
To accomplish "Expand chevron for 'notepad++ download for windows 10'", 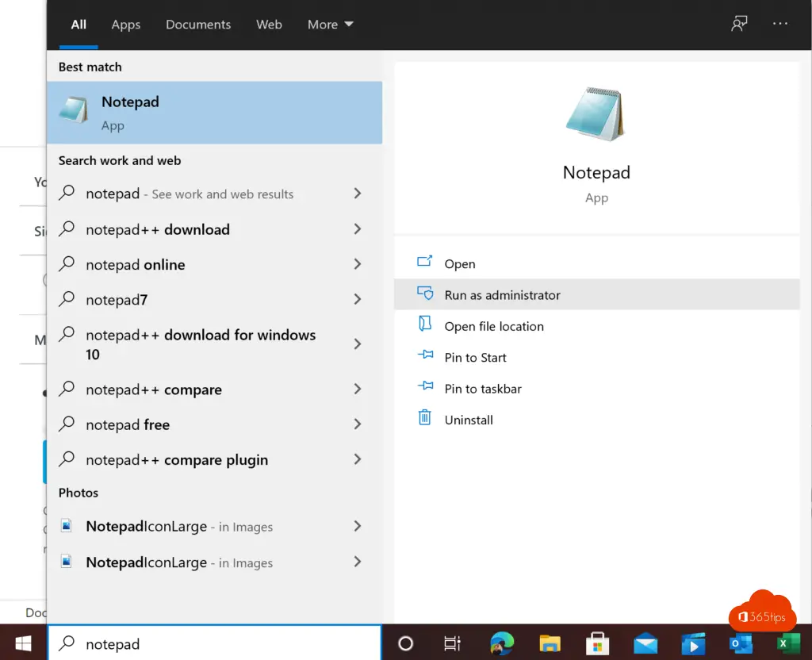I will click(x=358, y=343).
